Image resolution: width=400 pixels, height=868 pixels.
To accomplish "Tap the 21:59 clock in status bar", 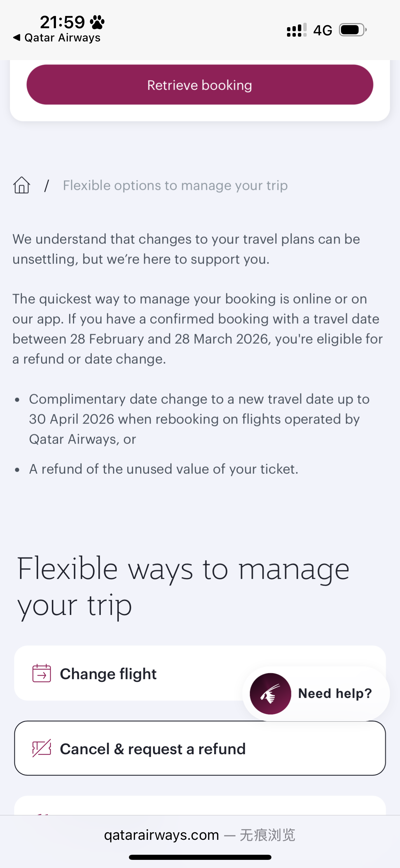I will pyautogui.click(x=62, y=22).
